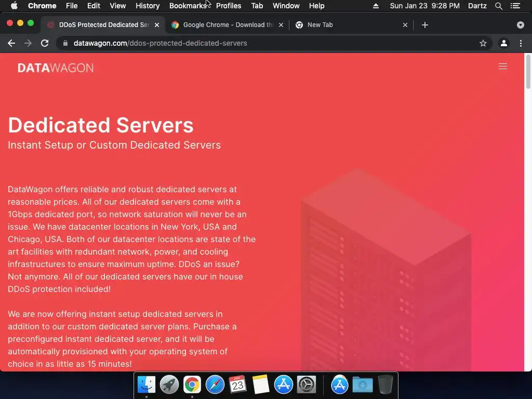Click the Instant Setup or Custom Dedicated Servers subtitle
This screenshot has width=532, height=399.
pos(114,145)
